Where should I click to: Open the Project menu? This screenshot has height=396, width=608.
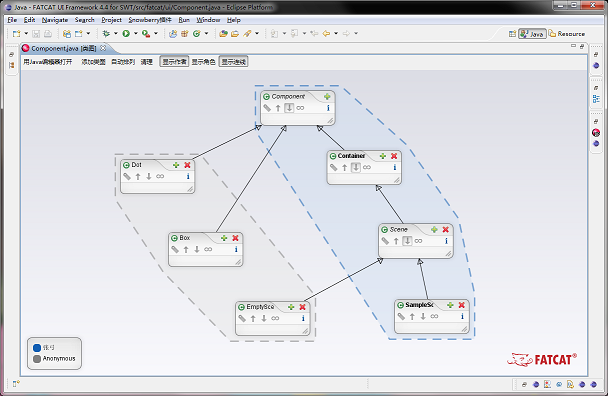111,20
